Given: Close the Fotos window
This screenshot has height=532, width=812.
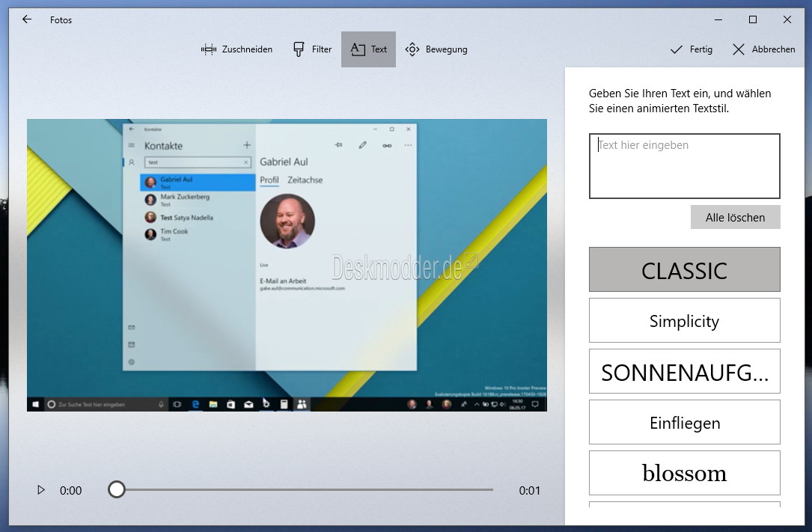Looking at the screenshot, I should pos(787,19).
